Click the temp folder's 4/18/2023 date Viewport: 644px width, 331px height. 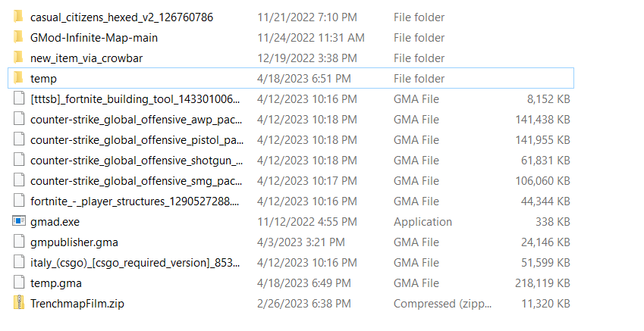coord(303,78)
